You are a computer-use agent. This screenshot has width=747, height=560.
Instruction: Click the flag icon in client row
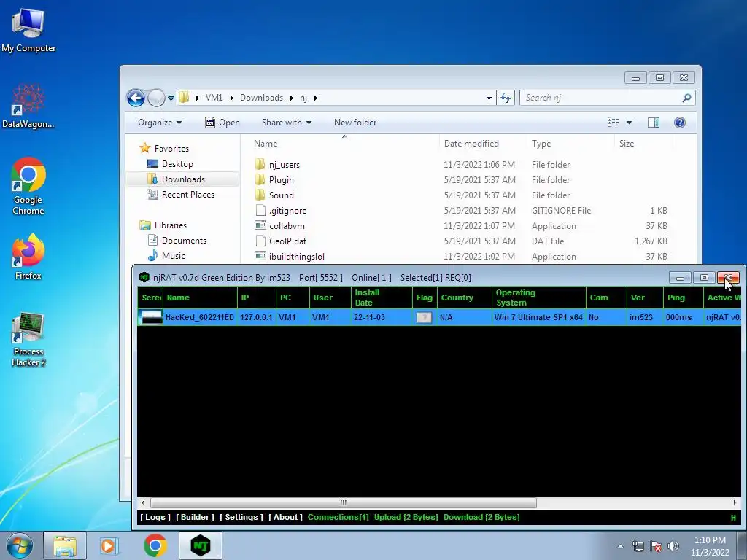[424, 318]
